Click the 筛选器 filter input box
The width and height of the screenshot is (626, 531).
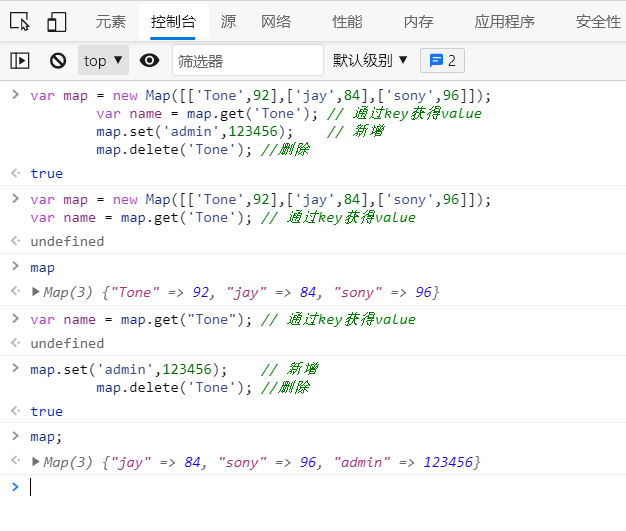248,60
